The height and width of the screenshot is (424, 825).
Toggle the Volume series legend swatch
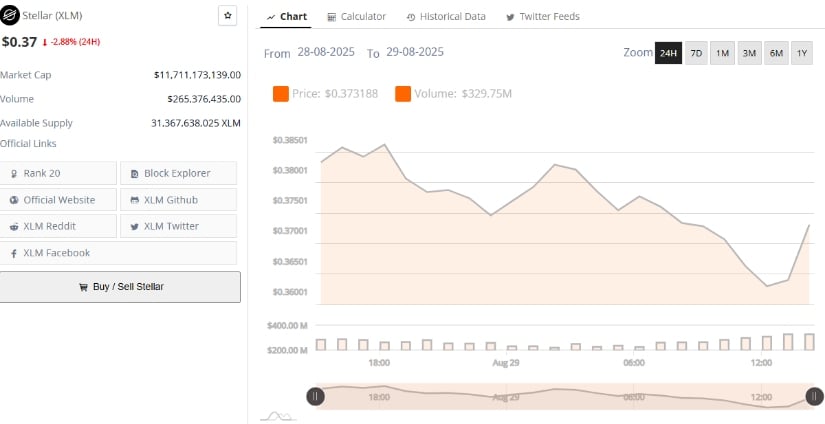coord(403,94)
